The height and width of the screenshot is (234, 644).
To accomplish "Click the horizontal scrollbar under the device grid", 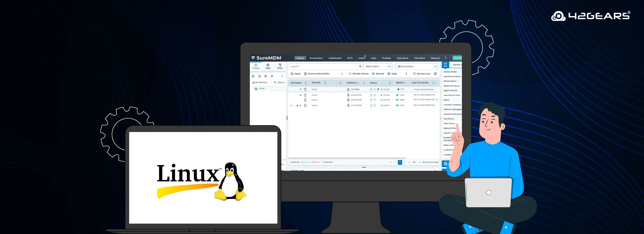I will [x=347, y=158].
